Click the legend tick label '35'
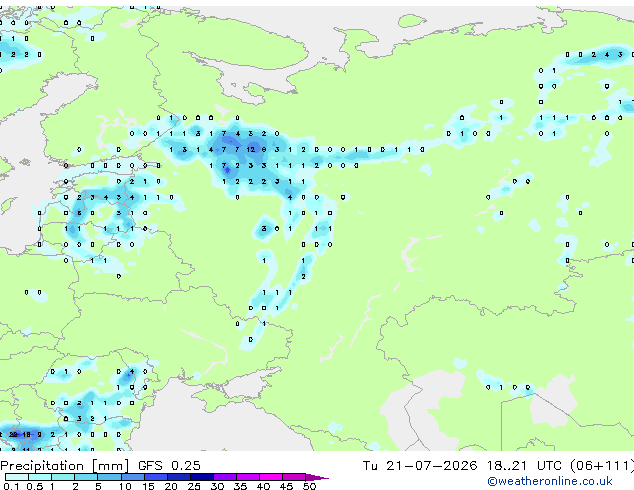 click(x=240, y=486)
